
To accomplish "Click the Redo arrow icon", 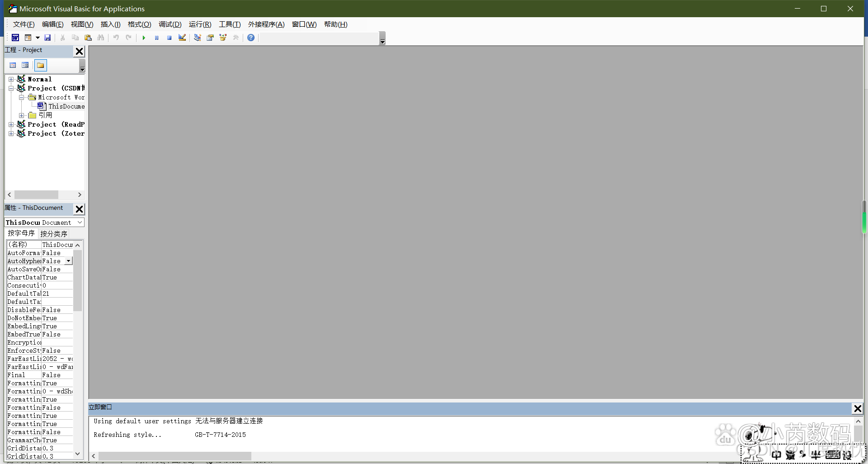I will tap(129, 38).
